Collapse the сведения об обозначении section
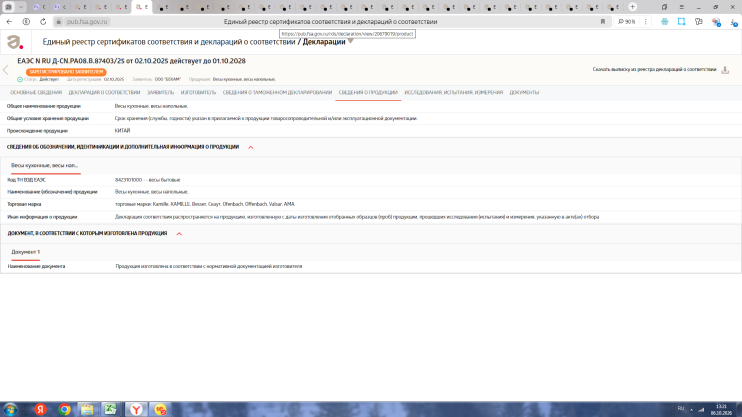The height and width of the screenshot is (417, 742). pyautogui.click(x=251, y=147)
